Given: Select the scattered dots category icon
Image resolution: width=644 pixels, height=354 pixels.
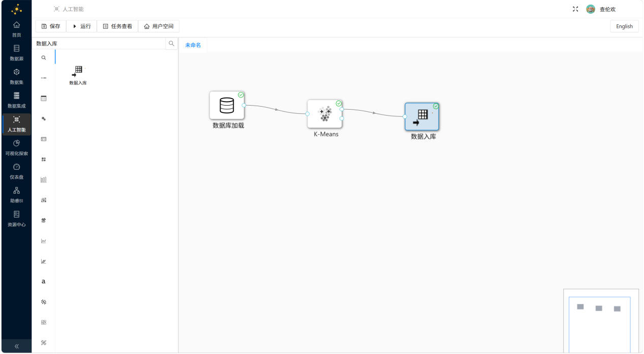Looking at the screenshot, I should pos(44,302).
